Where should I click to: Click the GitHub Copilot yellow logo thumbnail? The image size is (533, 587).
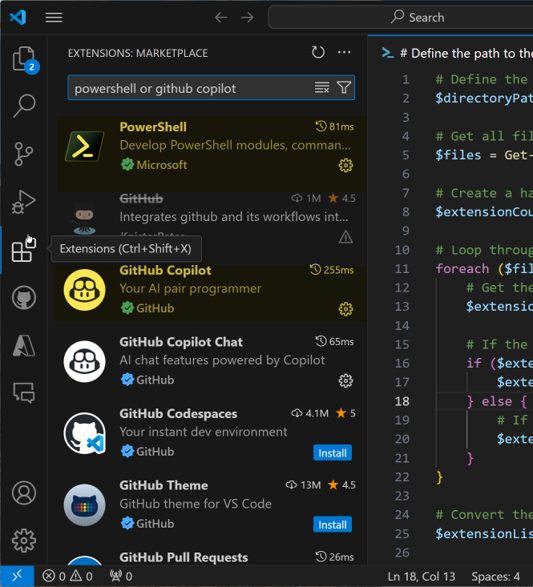[x=85, y=290]
